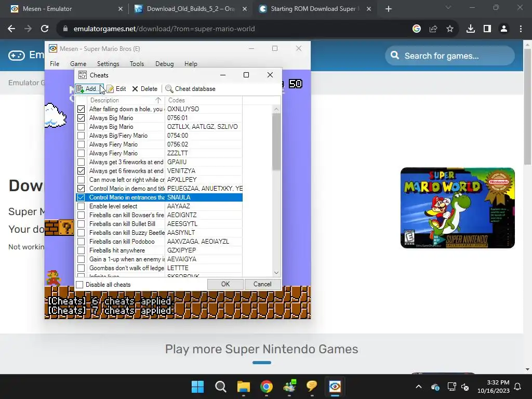Viewport: 532px width, 399px height.
Task: Open Windows Start menu
Action: (197, 387)
